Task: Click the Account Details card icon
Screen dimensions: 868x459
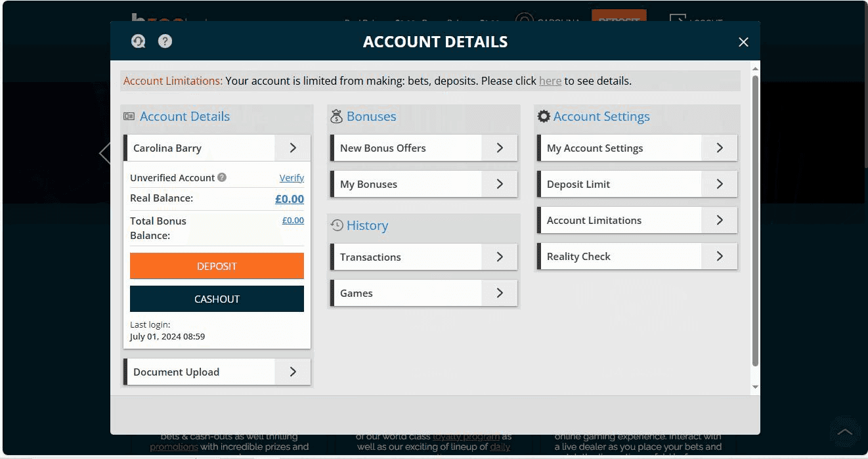Action: [131, 116]
